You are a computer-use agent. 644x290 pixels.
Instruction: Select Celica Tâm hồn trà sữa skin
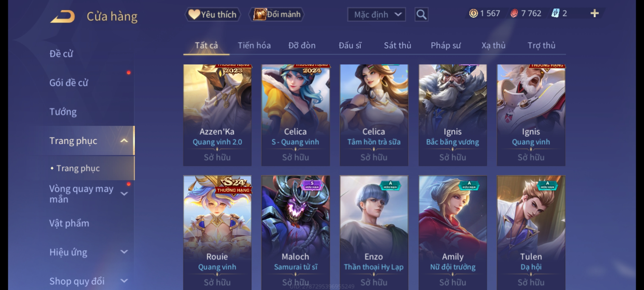[x=374, y=115]
